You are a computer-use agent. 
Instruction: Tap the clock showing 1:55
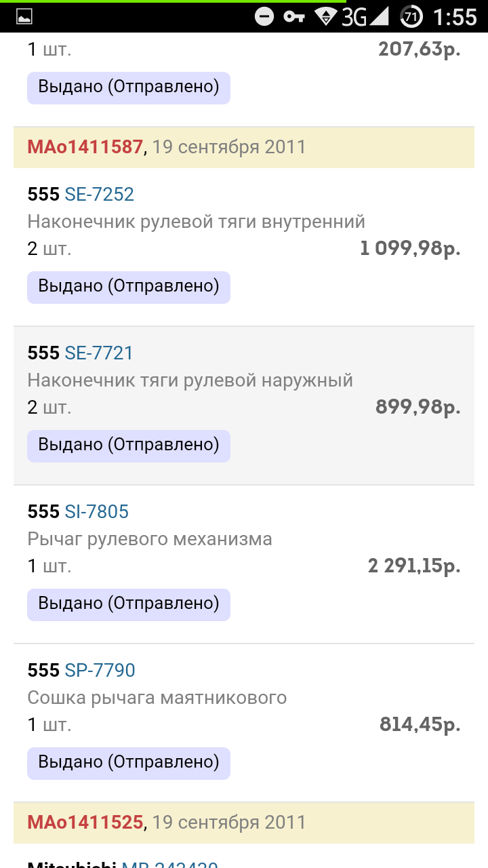tap(455, 17)
